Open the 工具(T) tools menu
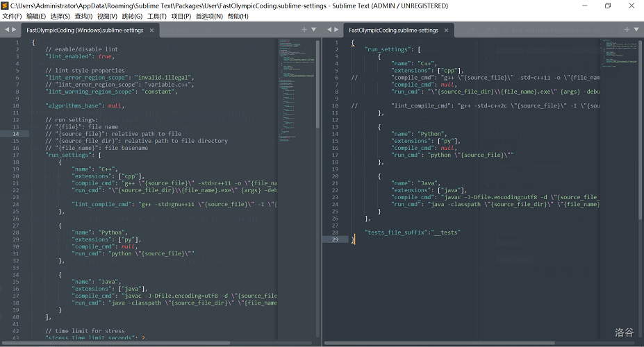Screen dimensions: 644x347 coord(157,16)
